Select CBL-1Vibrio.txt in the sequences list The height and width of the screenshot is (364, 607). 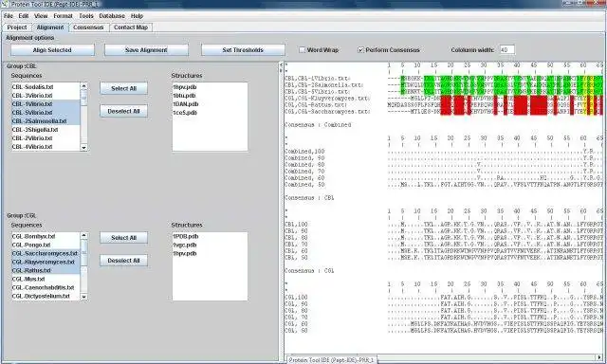pyautogui.click(x=46, y=104)
